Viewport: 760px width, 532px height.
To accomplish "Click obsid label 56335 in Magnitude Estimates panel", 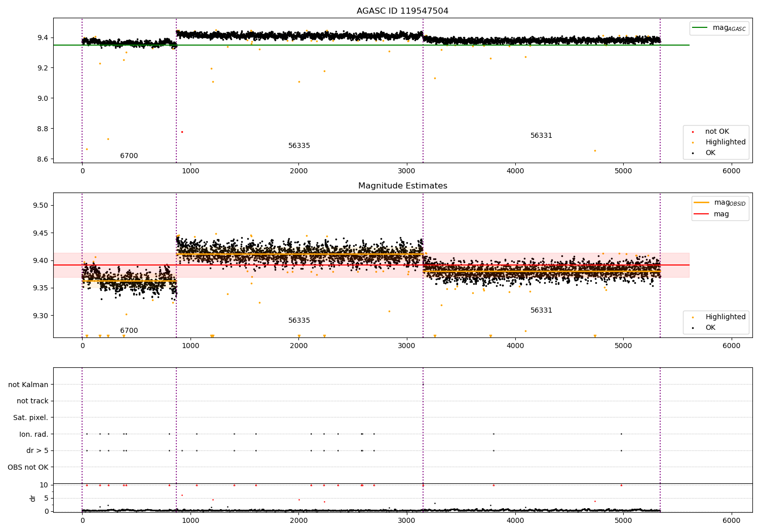I will pos(299,321).
